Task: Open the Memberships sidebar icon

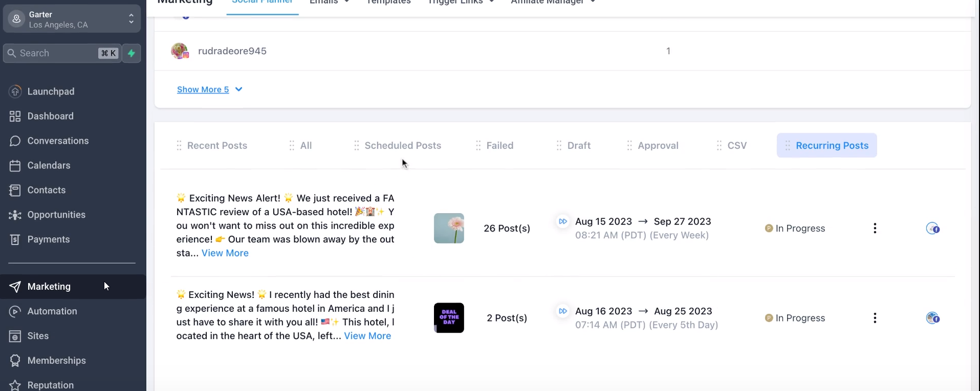Action: click(x=15, y=360)
